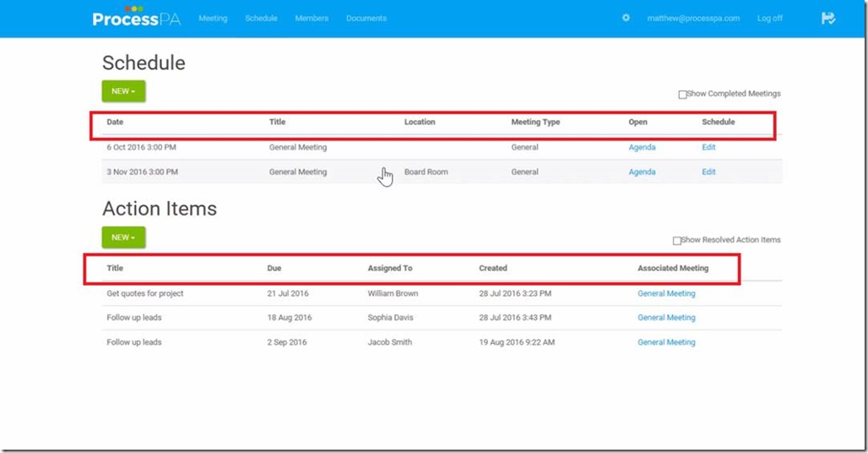
Task: Open General Meeting link for Jacob Smith's item
Action: pos(666,342)
